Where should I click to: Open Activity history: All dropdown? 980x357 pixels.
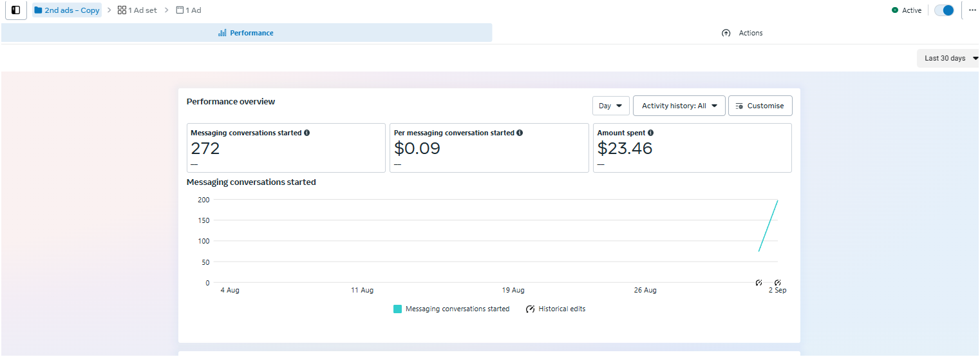[x=679, y=106]
